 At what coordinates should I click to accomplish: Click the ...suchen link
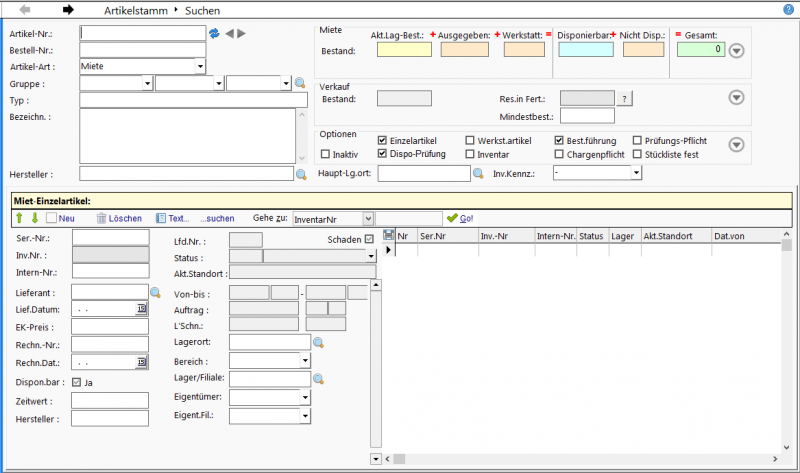click(217, 218)
